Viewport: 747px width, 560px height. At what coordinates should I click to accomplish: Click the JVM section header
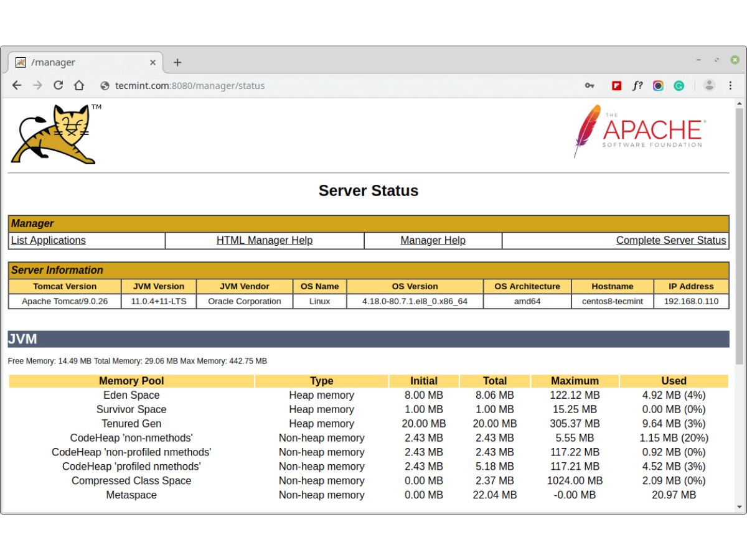pos(369,339)
